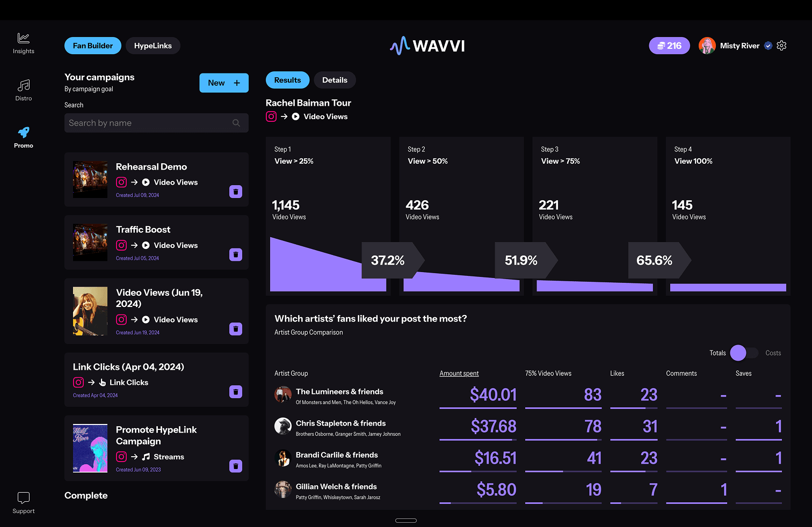Delete the Traffic Boost campaign
Image resolution: width=812 pixels, height=527 pixels.
[236, 254]
